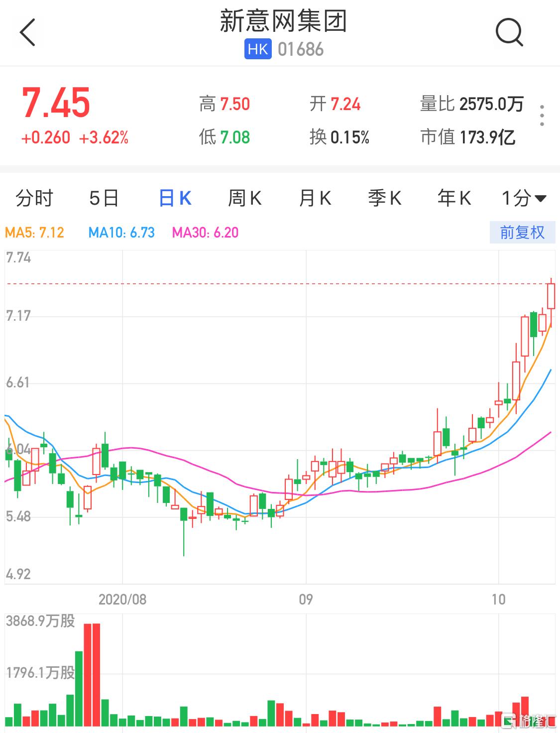Tap the back arrow icon
560x733 pixels.
28,33
